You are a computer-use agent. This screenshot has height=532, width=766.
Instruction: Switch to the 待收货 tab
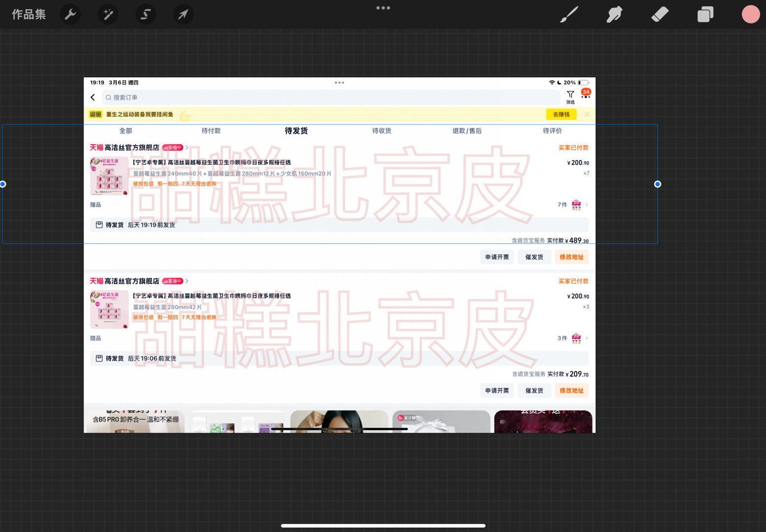coord(382,131)
